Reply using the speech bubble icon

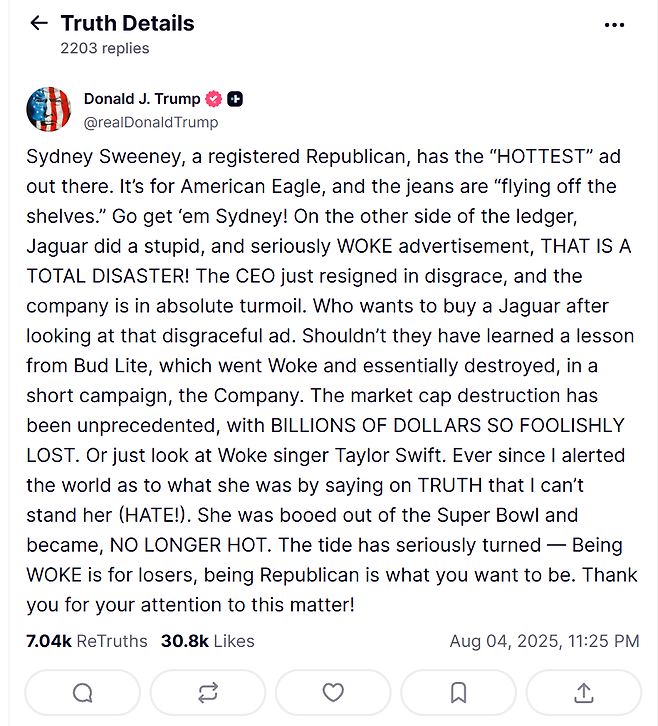[83, 692]
